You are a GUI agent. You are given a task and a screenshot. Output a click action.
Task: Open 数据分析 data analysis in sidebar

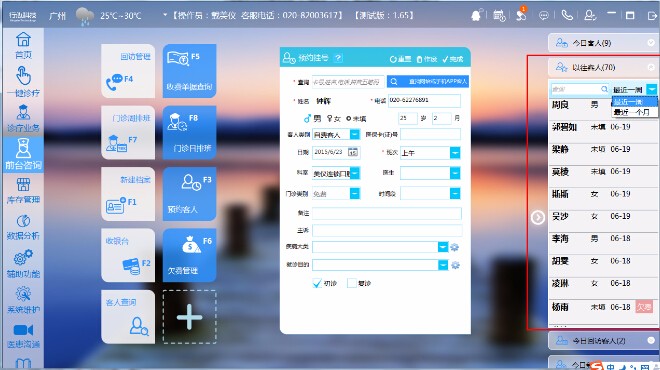pyautogui.click(x=23, y=227)
